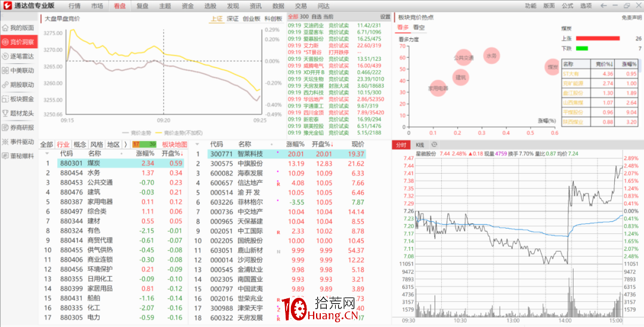The height and width of the screenshot is (327, 644).
Task: Open 董秘爆料 in the sidebar
Action: click(x=19, y=156)
